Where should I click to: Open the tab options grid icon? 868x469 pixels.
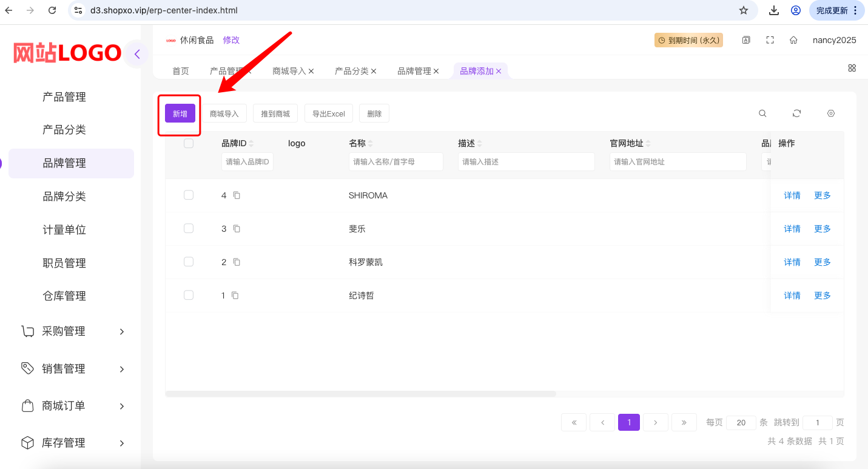(x=852, y=68)
